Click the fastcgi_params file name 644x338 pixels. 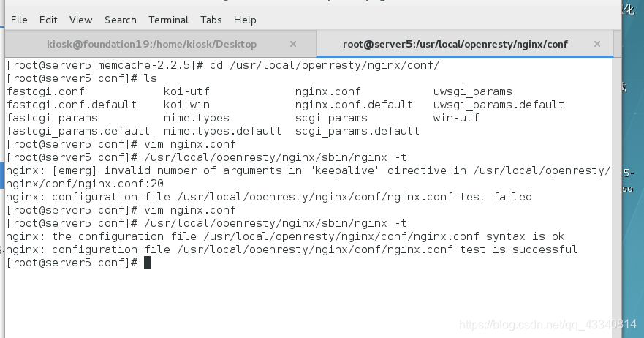pyautogui.click(x=52, y=118)
